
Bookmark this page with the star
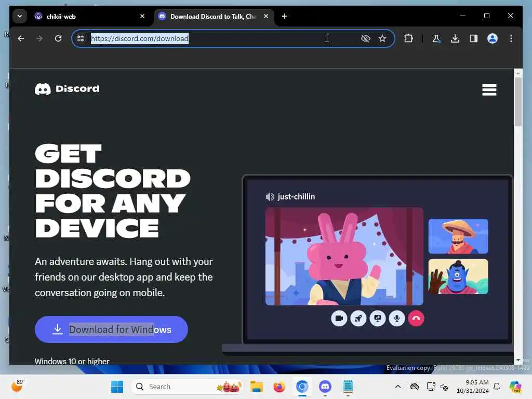(x=382, y=38)
